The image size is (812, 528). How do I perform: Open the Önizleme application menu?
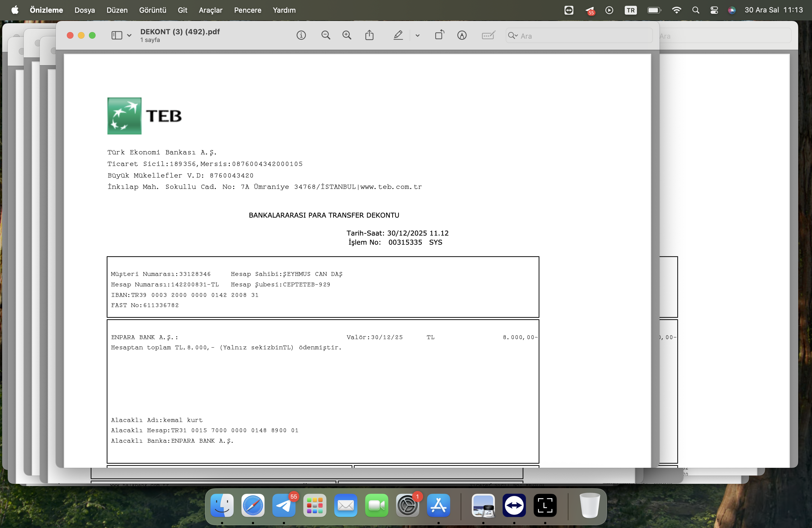46,10
